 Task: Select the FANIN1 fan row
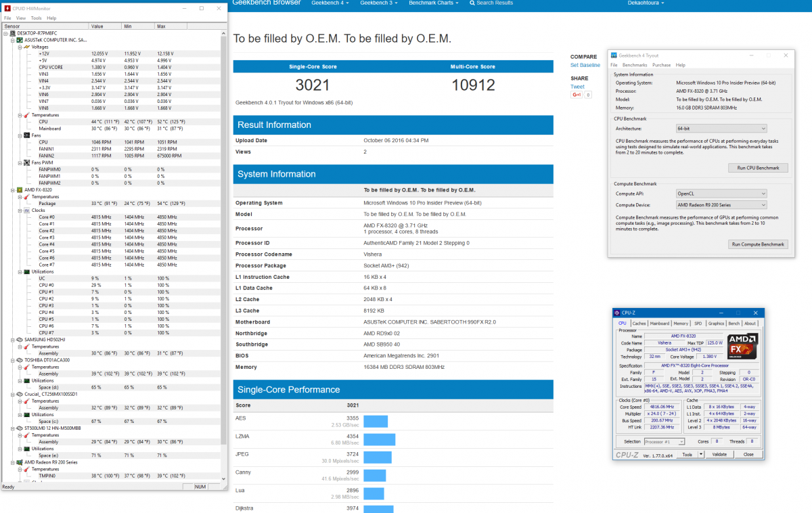(x=112, y=149)
